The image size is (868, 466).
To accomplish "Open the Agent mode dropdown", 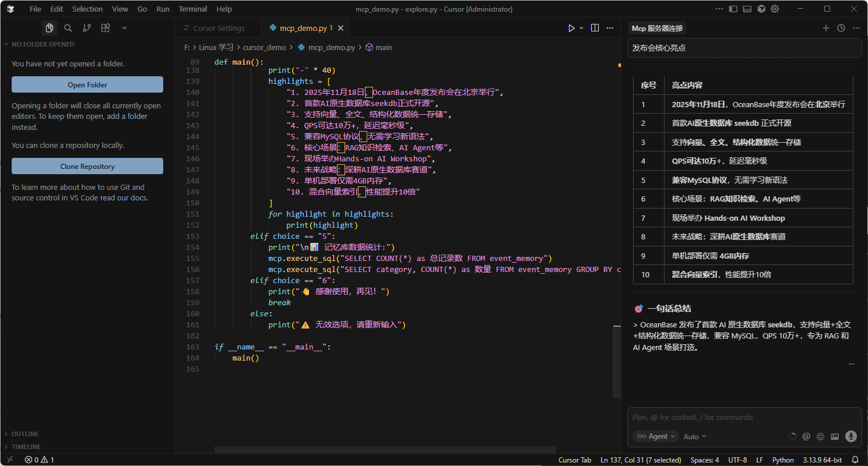I will tap(656, 436).
